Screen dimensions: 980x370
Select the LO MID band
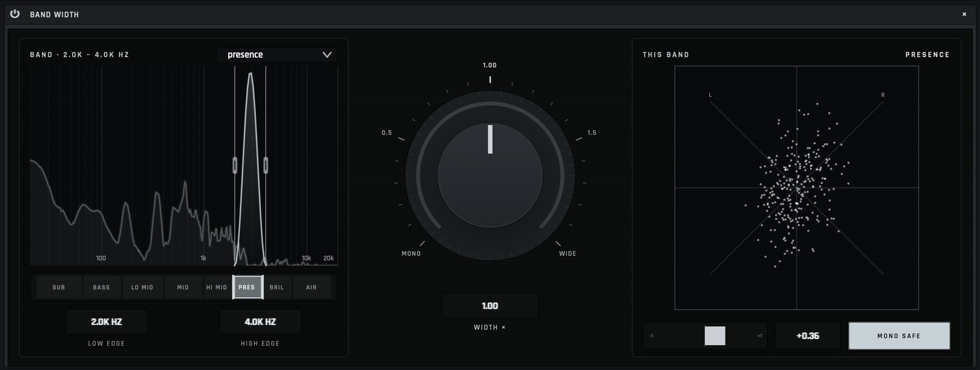click(142, 287)
